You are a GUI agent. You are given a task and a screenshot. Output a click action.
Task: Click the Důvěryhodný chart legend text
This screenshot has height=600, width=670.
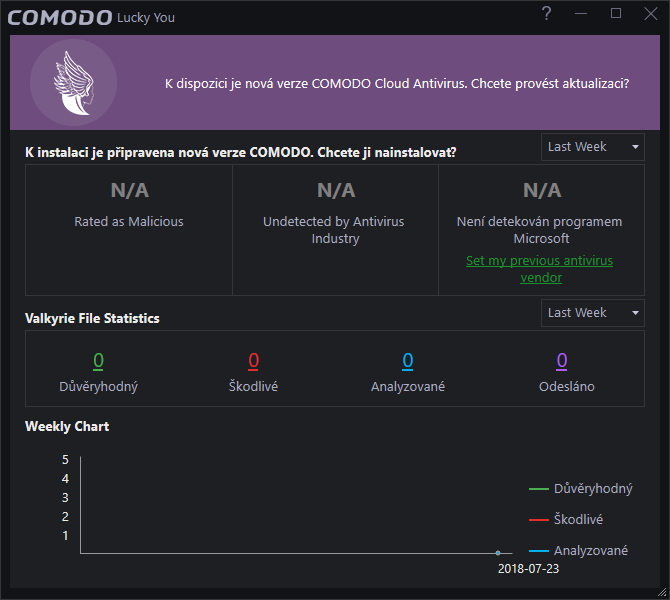coord(593,489)
